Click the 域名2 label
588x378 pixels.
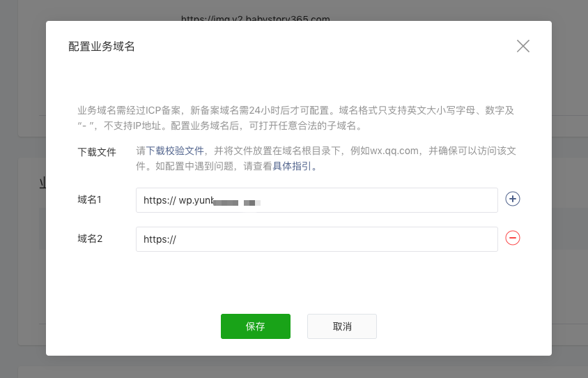point(90,239)
